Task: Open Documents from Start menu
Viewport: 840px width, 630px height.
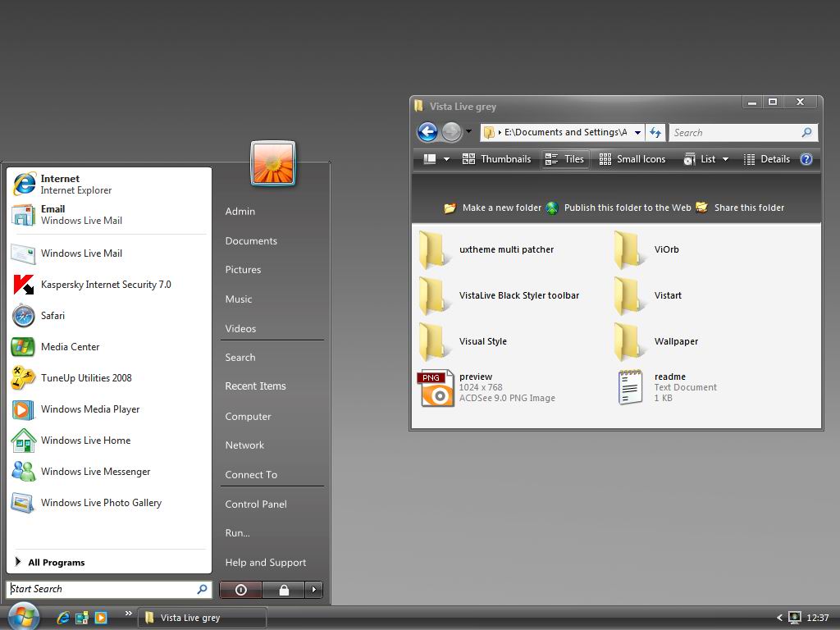Action: [x=251, y=241]
